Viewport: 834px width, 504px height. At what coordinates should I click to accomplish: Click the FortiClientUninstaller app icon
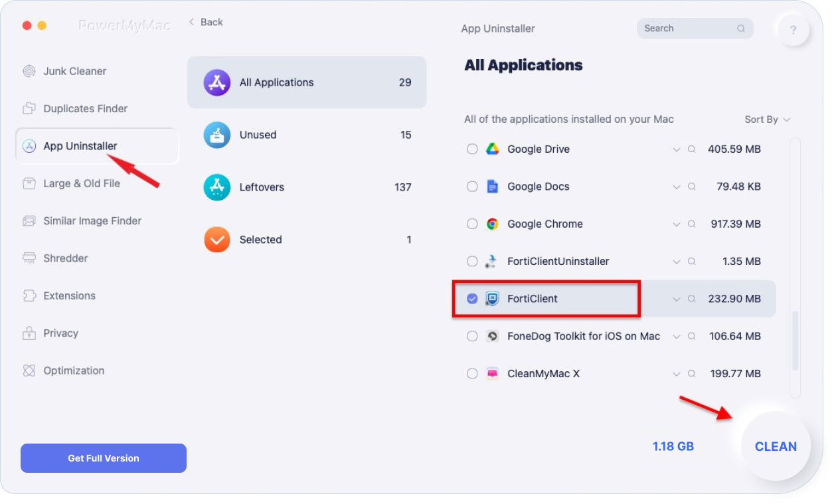[x=492, y=262]
